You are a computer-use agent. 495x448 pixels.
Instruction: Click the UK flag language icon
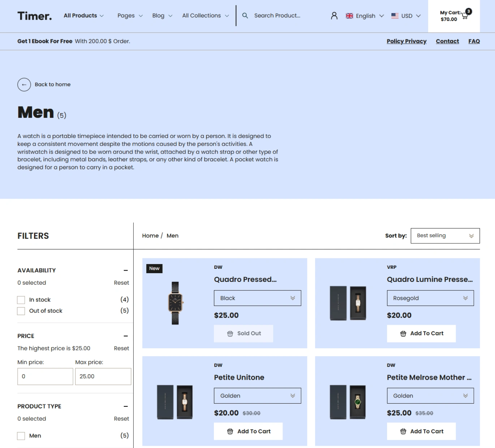click(349, 16)
